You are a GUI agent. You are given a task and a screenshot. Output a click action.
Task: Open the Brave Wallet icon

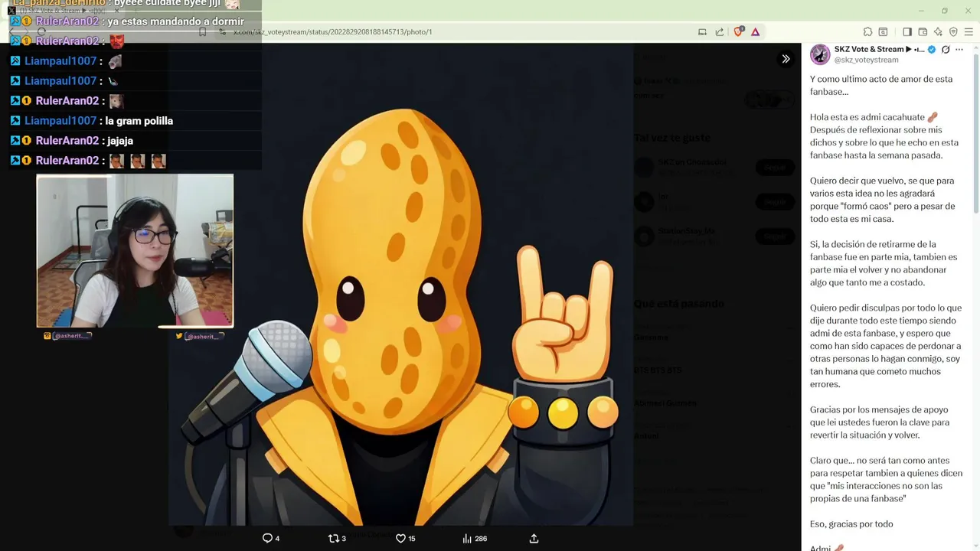[923, 31]
